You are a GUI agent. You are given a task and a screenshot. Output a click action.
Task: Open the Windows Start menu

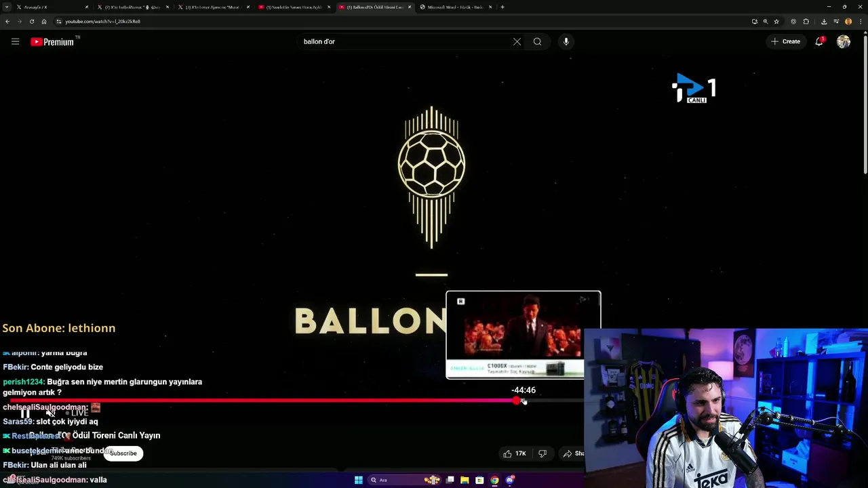coord(358,480)
